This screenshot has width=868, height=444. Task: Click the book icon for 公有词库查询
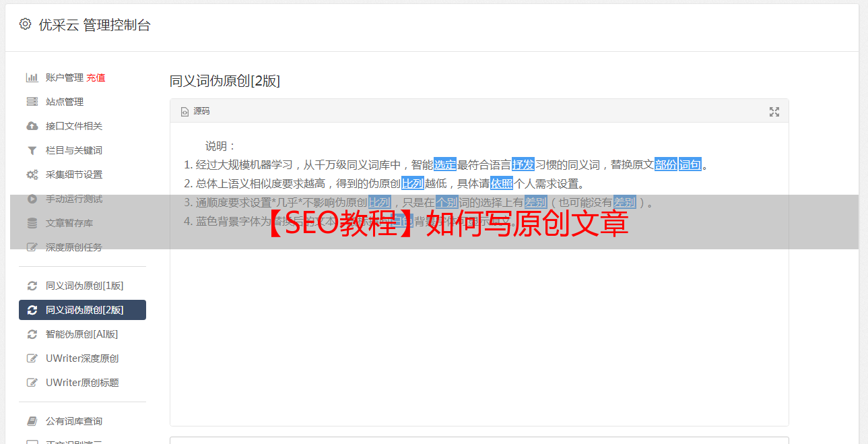(x=32, y=421)
